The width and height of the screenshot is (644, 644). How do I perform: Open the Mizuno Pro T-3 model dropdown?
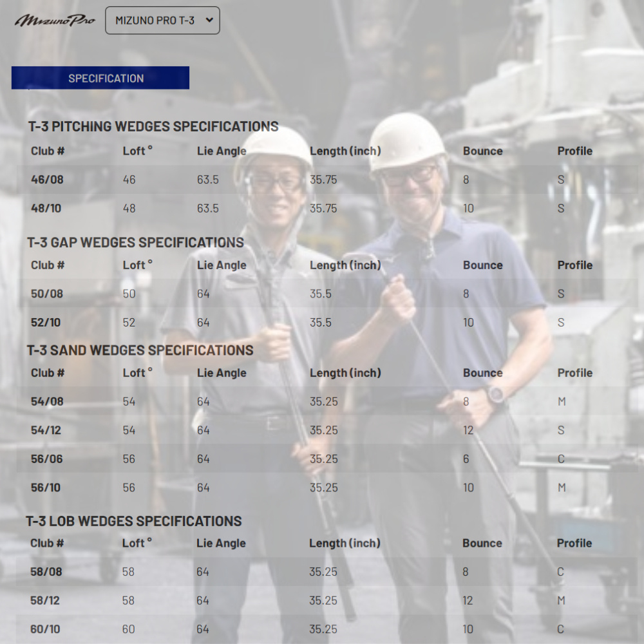click(162, 21)
